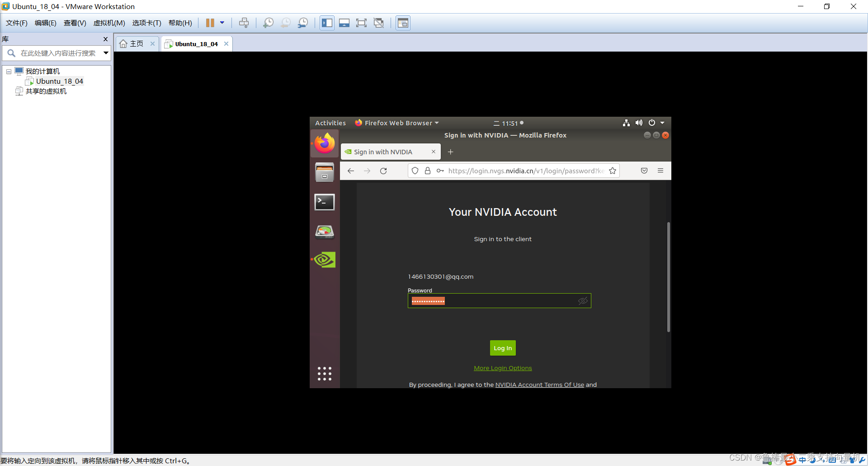Go forward one page in Firefox

[367, 171]
